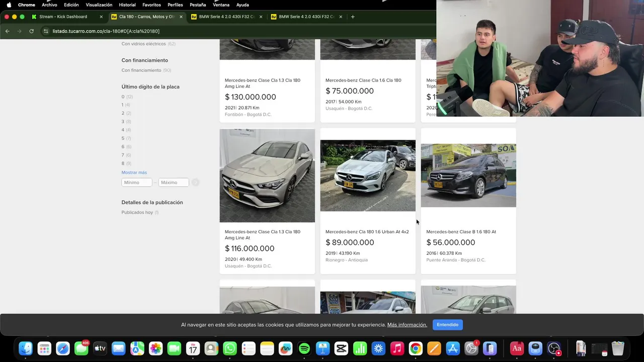Open the gray CLA $116.000.000 thumbnail
644x362 pixels.
(x=267, y=175)
